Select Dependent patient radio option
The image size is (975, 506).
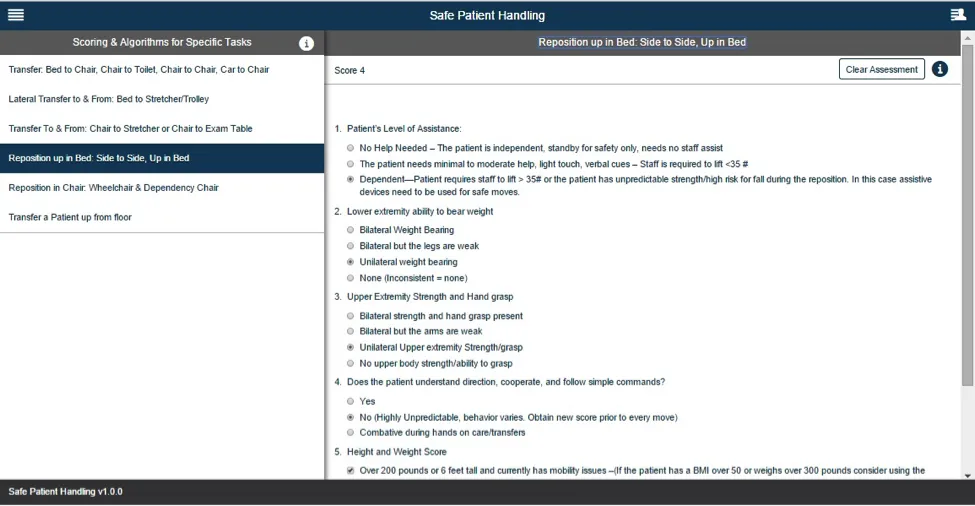click(351, 179)
